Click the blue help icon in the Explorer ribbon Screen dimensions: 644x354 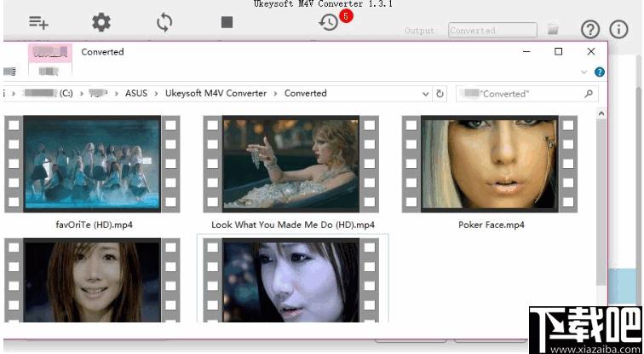click(599, 73)
